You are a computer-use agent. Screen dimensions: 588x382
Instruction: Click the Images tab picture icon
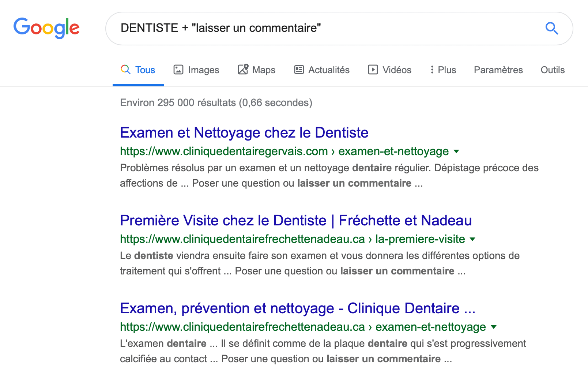pos(178,70)
